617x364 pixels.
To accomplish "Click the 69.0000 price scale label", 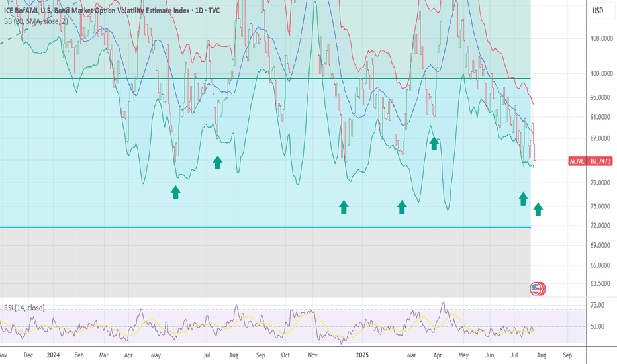I will point(601,245).
